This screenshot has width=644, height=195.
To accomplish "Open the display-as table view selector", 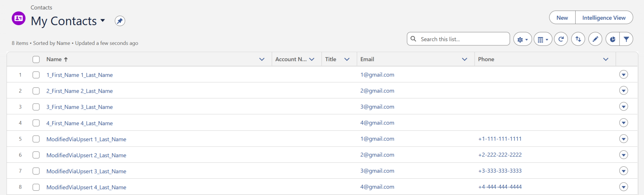I will (543, 39).
